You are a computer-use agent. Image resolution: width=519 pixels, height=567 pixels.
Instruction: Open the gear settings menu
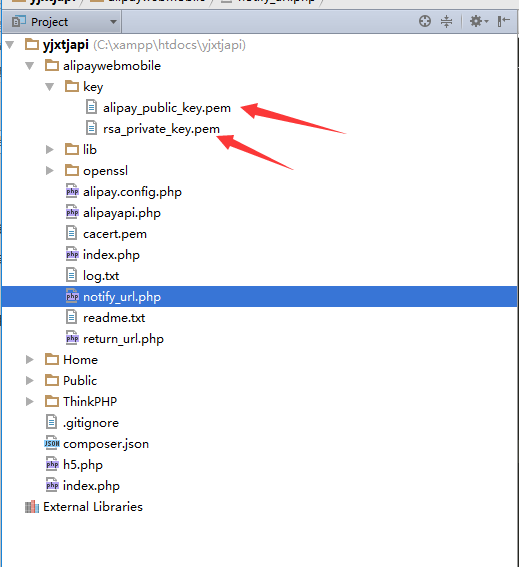478,21
